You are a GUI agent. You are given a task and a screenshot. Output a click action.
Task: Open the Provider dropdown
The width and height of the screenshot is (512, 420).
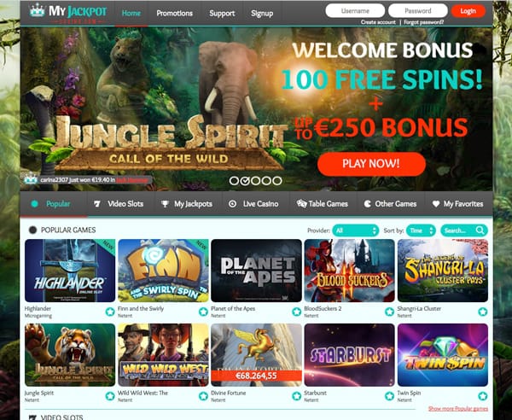[x=356, y=230]
